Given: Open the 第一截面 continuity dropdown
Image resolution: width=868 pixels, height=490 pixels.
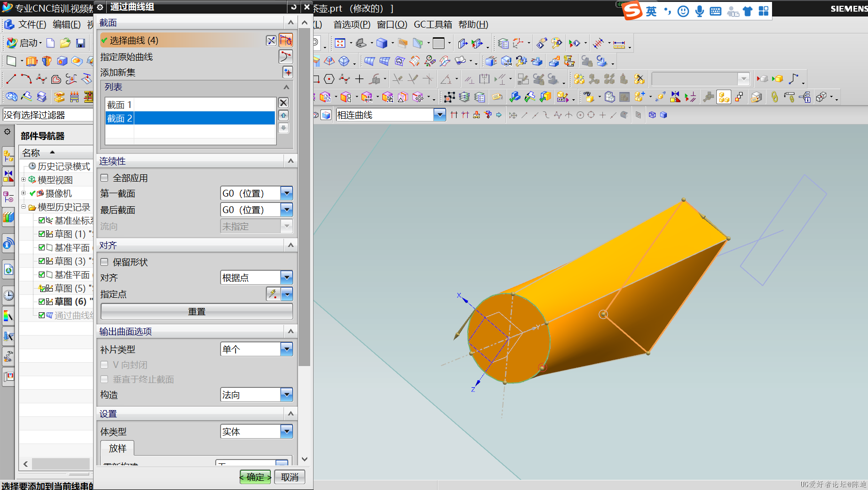Looking at the screenshot, I should (x=287, y=193).
